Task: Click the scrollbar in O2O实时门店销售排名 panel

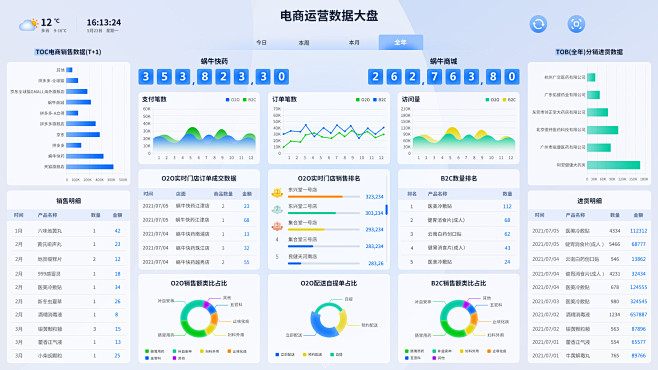Action: (x=386, y=209)
